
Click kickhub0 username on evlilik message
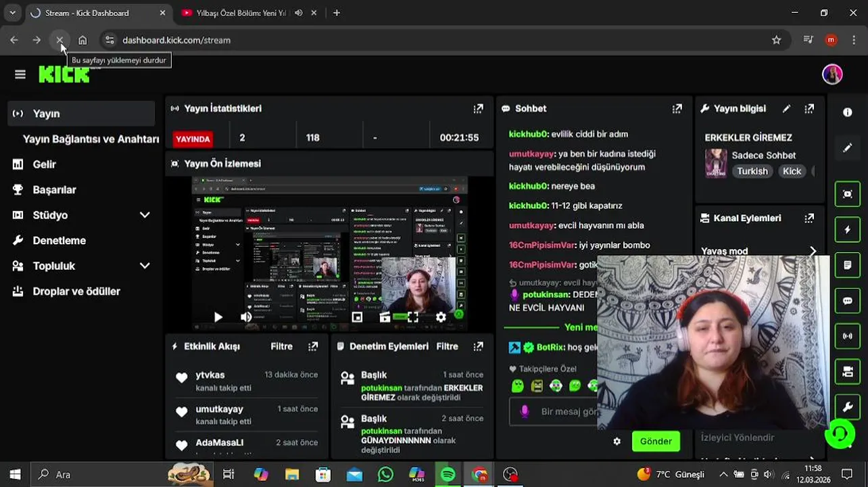[527, 134]
